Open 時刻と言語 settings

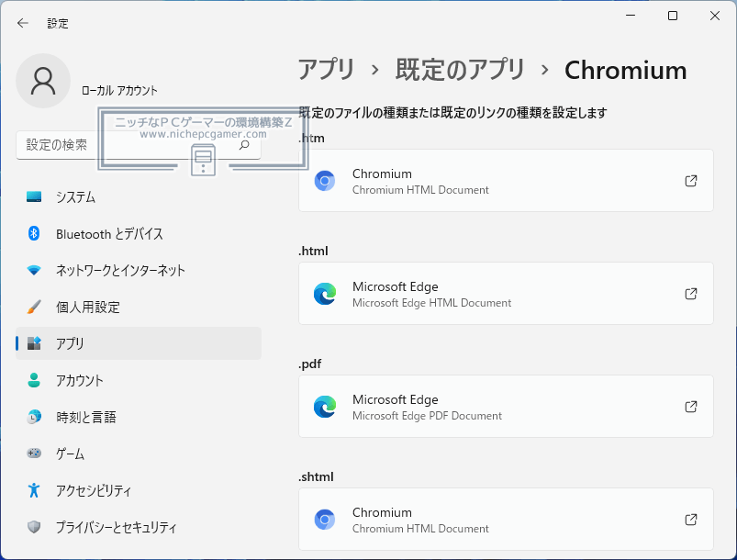139,417
